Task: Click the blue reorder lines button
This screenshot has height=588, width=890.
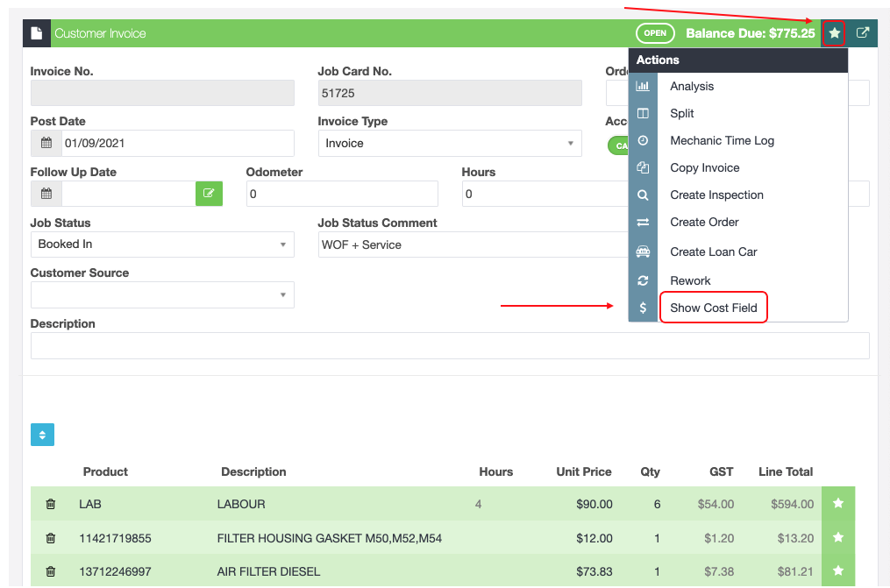Action: [x=43, y=435]
